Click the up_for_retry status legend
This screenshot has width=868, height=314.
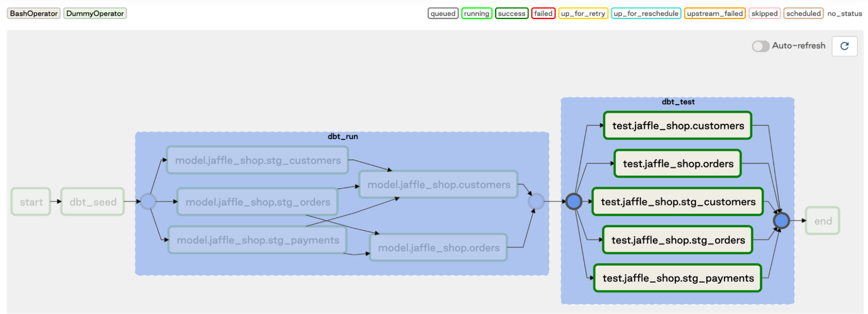(583, 13)
